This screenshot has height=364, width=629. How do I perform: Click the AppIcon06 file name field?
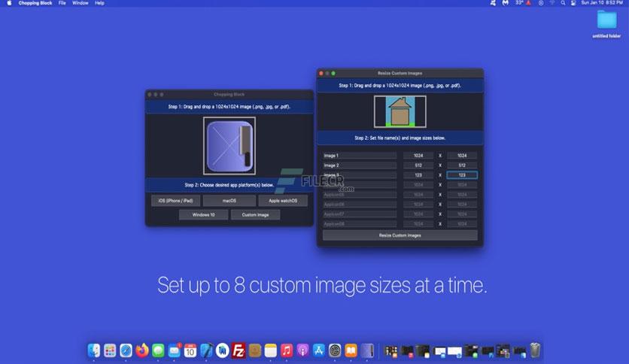(360, 205)
